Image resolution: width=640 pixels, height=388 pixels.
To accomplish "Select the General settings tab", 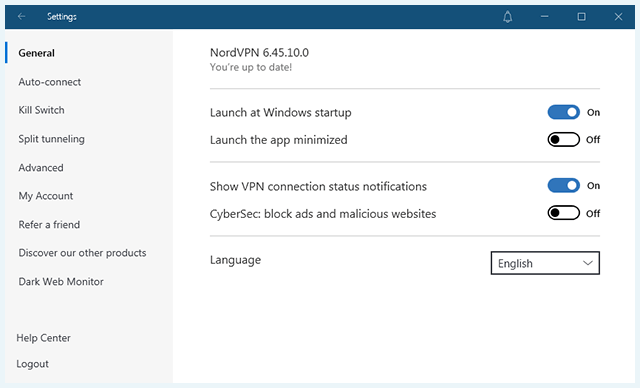I will coord(36,53).
